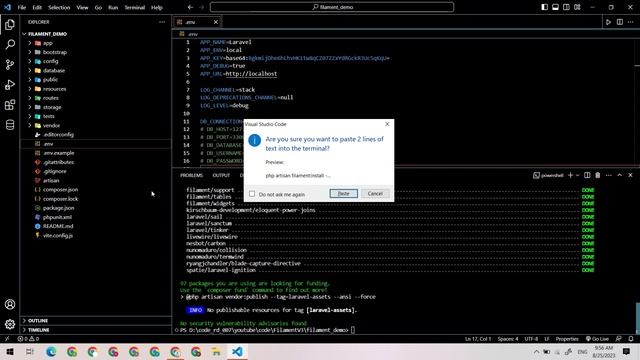Open composer.json in the explorer
Screen dimensions: 640x360
click(60, 190)
